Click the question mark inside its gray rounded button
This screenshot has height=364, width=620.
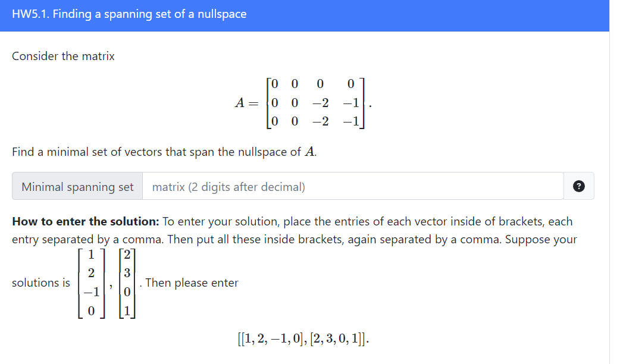click(x=578, y=186)
